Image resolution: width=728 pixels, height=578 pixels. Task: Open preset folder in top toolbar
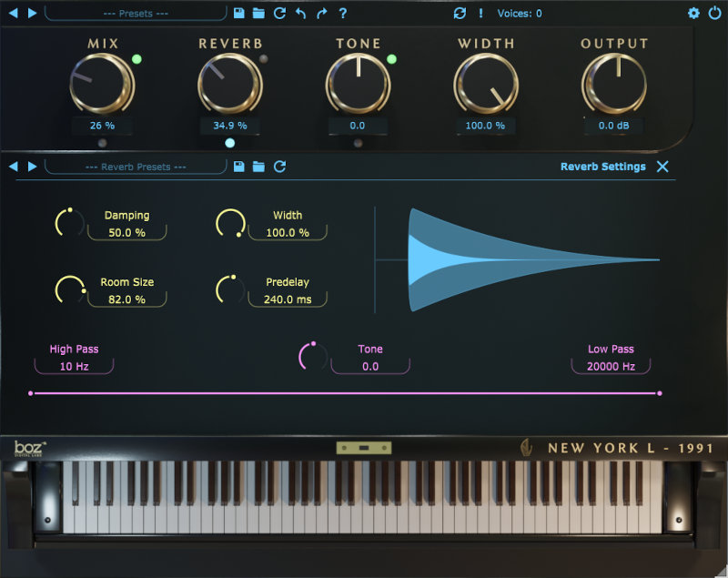point(258,14)
